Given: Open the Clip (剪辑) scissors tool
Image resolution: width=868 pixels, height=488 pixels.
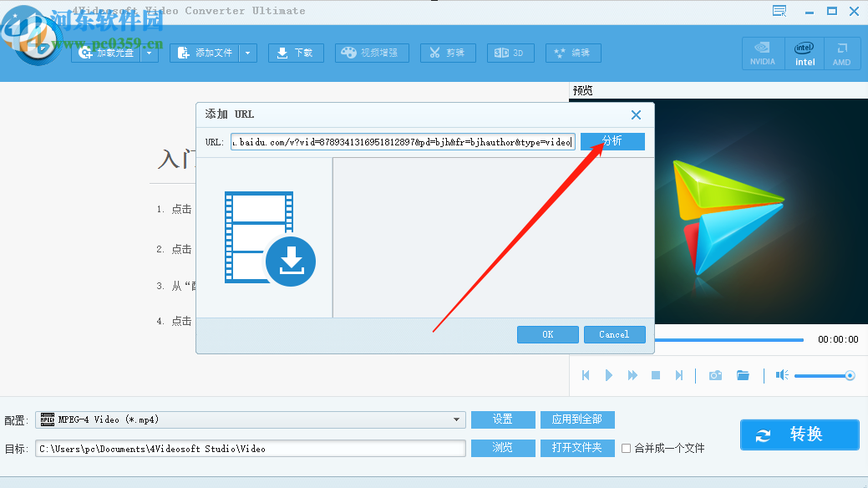Looking at the screenshot, I should click(448, 53).
